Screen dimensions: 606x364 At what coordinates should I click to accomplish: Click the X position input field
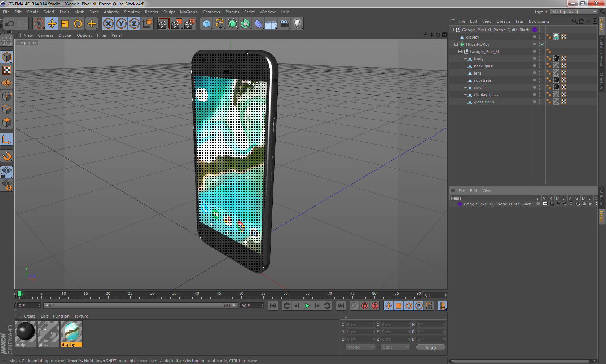tap(360, 325)
